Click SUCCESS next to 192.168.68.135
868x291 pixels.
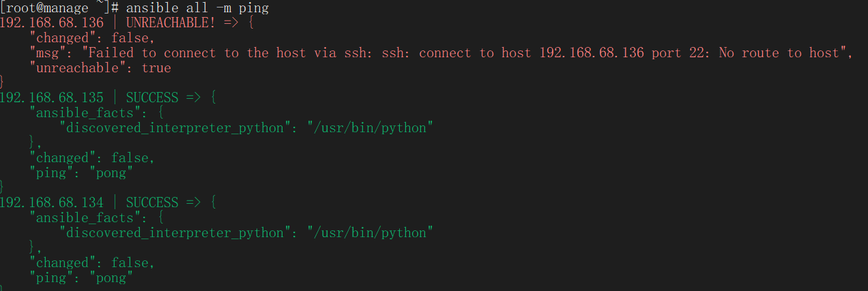point(152,97)
